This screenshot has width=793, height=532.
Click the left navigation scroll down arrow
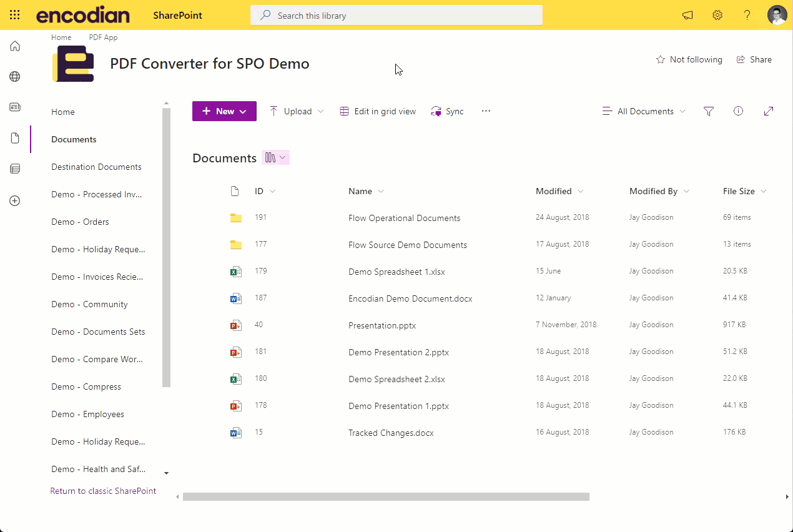point(166,473)
